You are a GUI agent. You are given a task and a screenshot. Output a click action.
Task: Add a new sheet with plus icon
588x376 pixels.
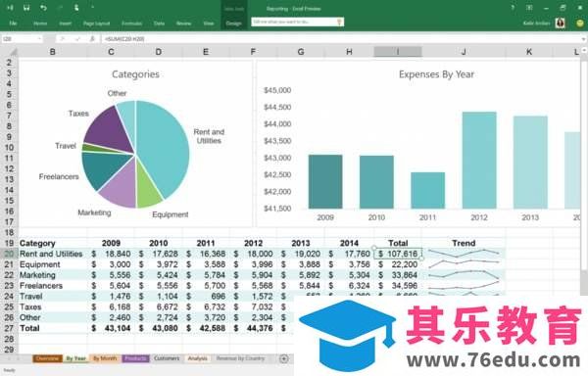point(284,358)
